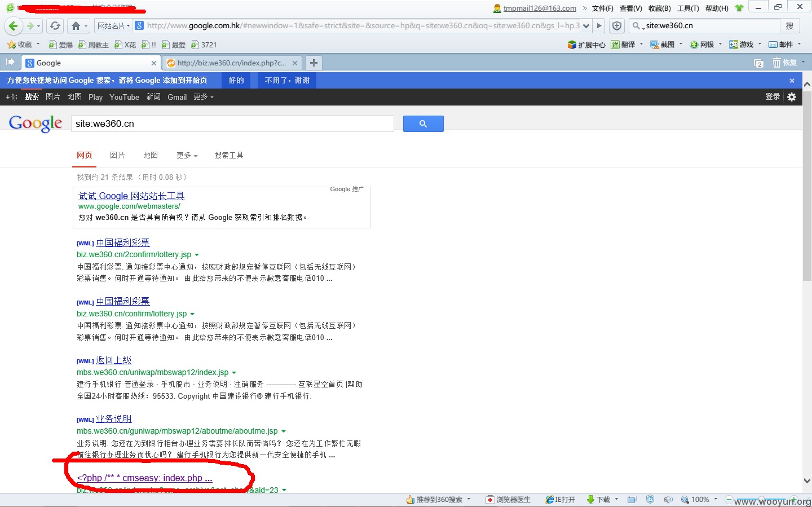Click the tab count window icon
The width and height of the screenshot is (812, 507).
pos(758,63)
